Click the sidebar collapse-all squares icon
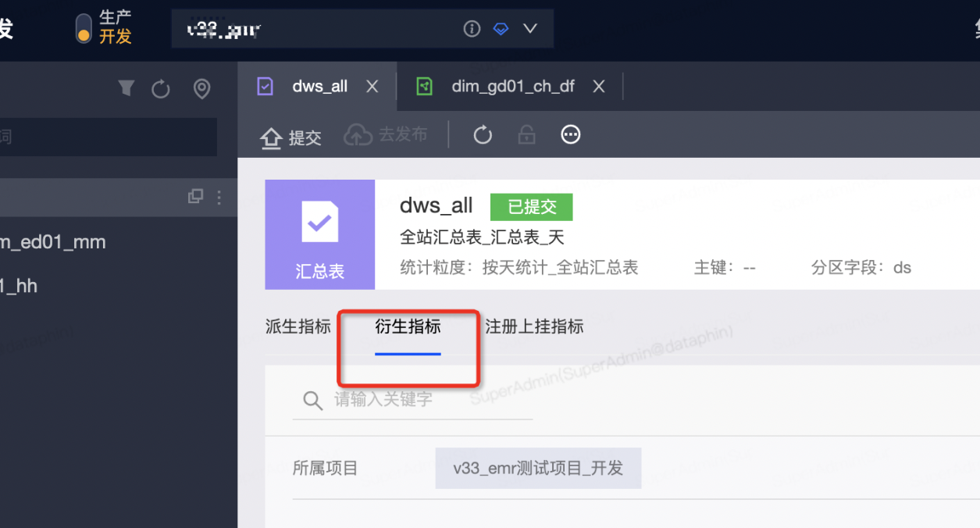This screenshot has height=528, width=980. click(195, 198)
